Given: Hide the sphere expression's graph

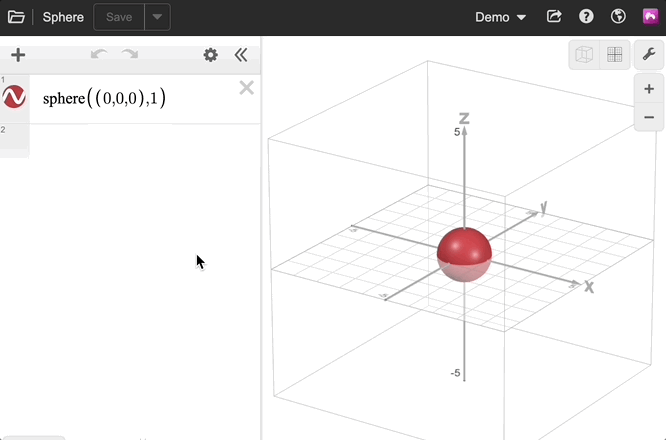Looking at the screenshot, I should point(14,98).
